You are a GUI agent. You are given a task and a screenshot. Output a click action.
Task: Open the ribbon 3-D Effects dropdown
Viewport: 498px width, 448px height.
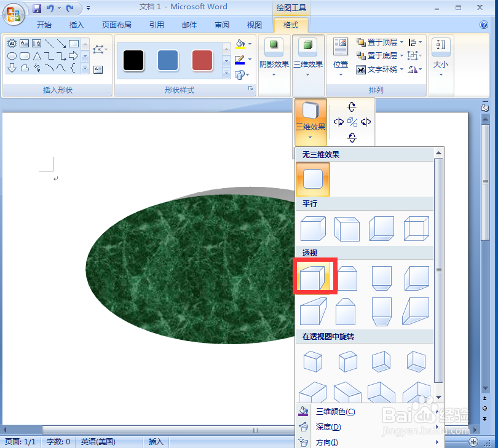click(308, 65)
